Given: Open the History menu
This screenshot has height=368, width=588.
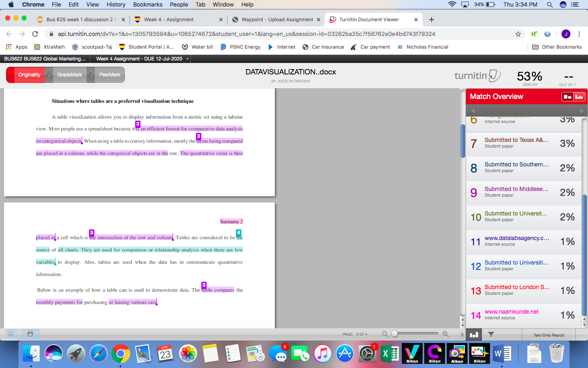Looking at the screenshot, I should [116, 4].
